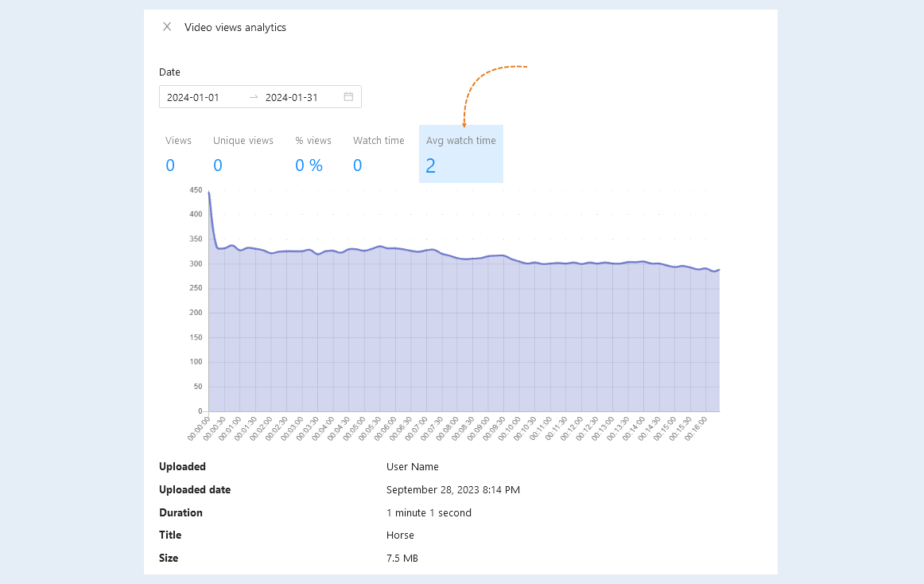Select the highlighted Avg watch time metric
Image resolution: width=924 pixels, height=584 pixels.
pos(461,154)
